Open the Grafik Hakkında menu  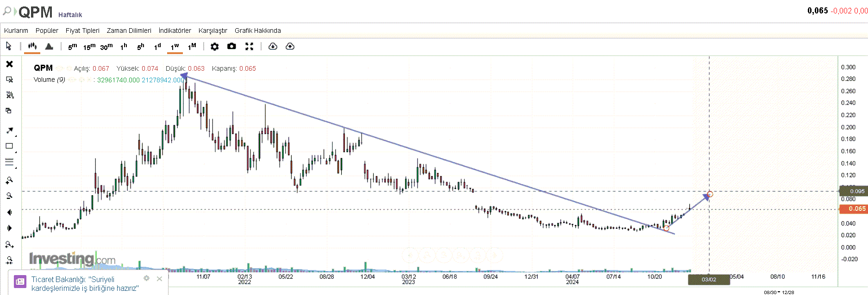click(x=258, y=31)
